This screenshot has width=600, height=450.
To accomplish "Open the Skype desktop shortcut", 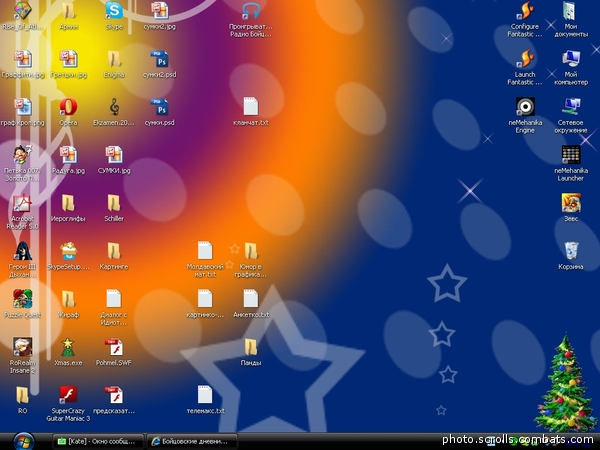I will coord(114,11).
